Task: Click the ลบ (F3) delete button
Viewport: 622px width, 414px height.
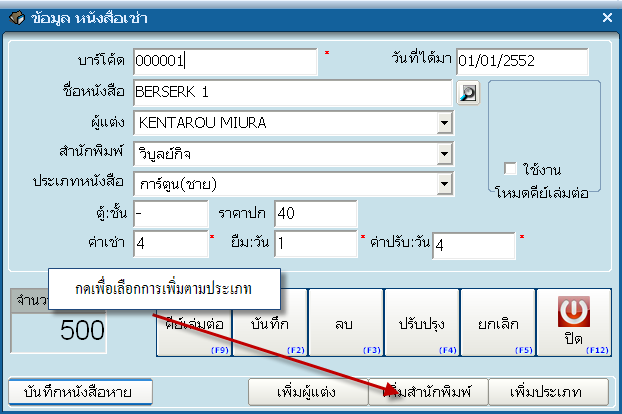Action: (x=346, y=323)
